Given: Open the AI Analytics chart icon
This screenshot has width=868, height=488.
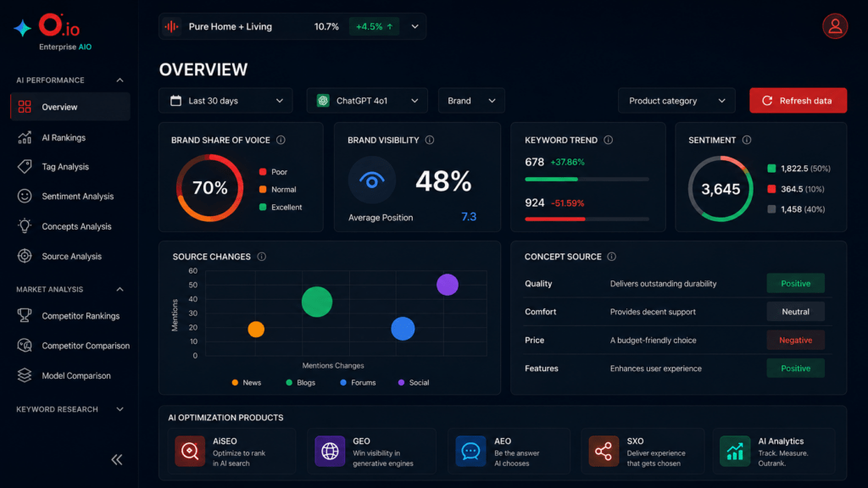Looking at the screenshot, I should coord(735,451).
